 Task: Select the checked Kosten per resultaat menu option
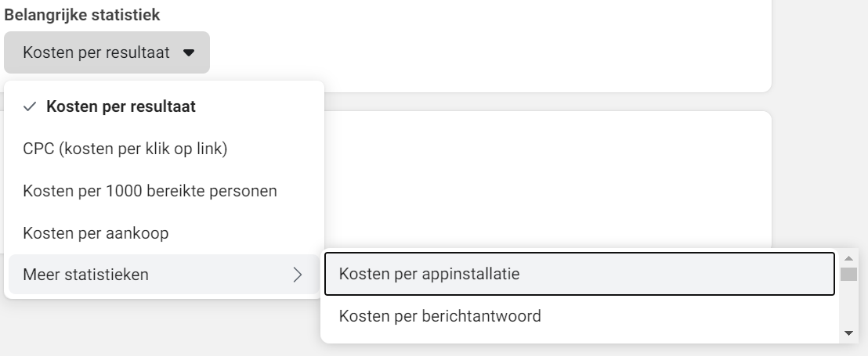164,106
